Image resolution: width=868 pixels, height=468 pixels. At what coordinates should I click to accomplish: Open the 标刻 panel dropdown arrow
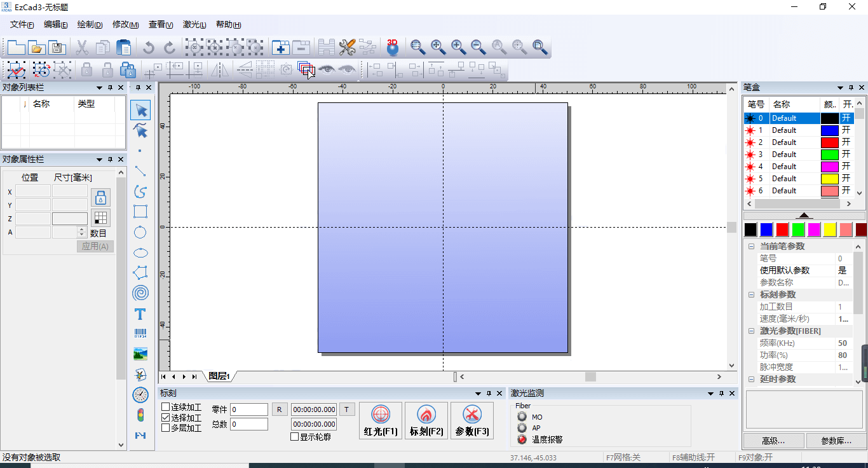coord(477,394)
